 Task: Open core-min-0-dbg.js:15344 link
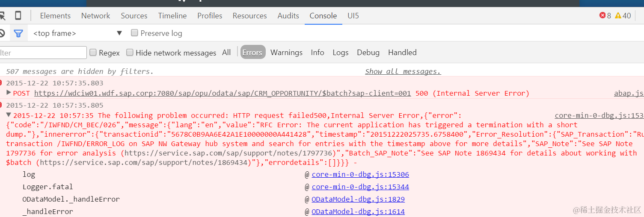click(360, 187)
